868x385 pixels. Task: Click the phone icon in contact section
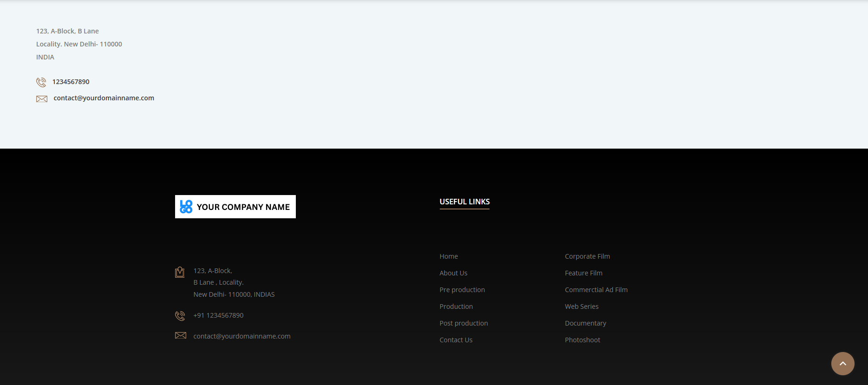[x=41, y=82]
